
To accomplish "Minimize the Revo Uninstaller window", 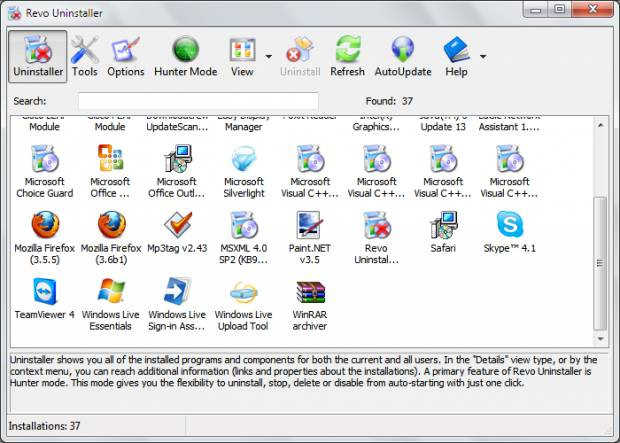I will (x=535, y=9).
